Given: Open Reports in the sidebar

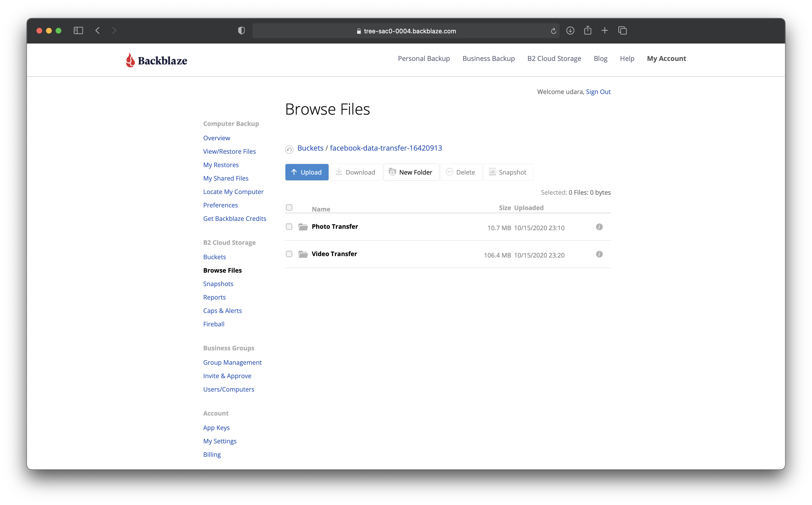Looking at the screenshot, I should [214, 297].
